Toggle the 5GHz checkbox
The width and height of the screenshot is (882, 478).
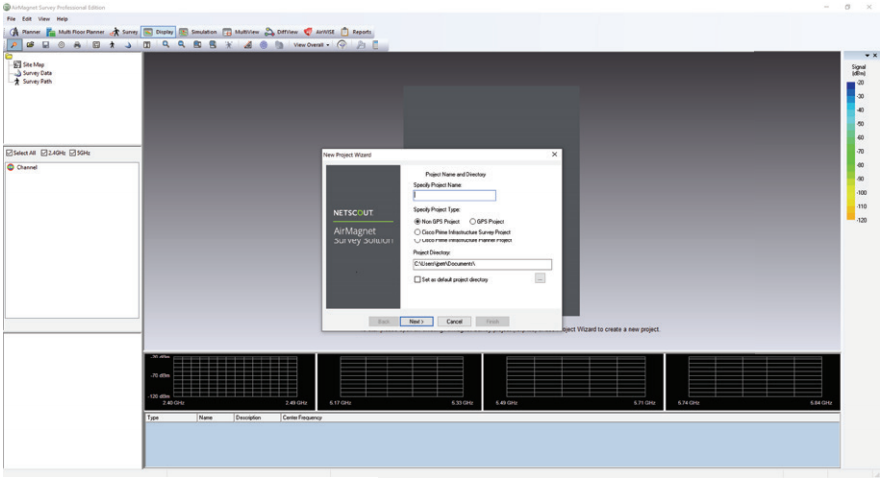[x=80, y=153]
